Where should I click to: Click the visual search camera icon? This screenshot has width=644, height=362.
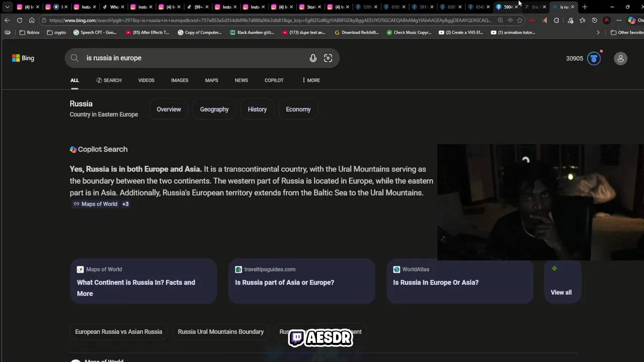pos(328,58)
